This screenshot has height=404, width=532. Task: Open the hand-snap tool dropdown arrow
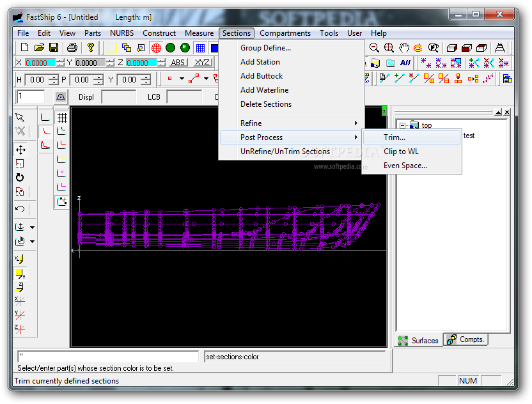click(32, 242)
